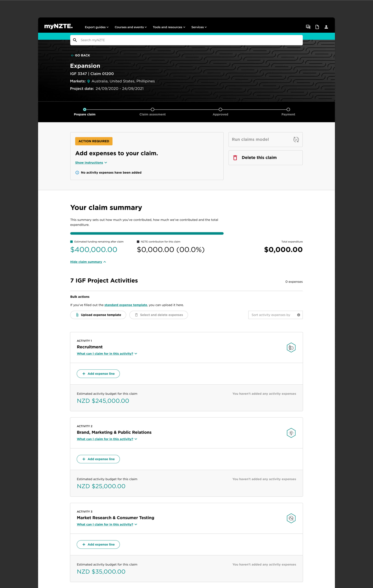Click Run claims model button
Viewport: 373px width, 588px height.
click(265, 139)
